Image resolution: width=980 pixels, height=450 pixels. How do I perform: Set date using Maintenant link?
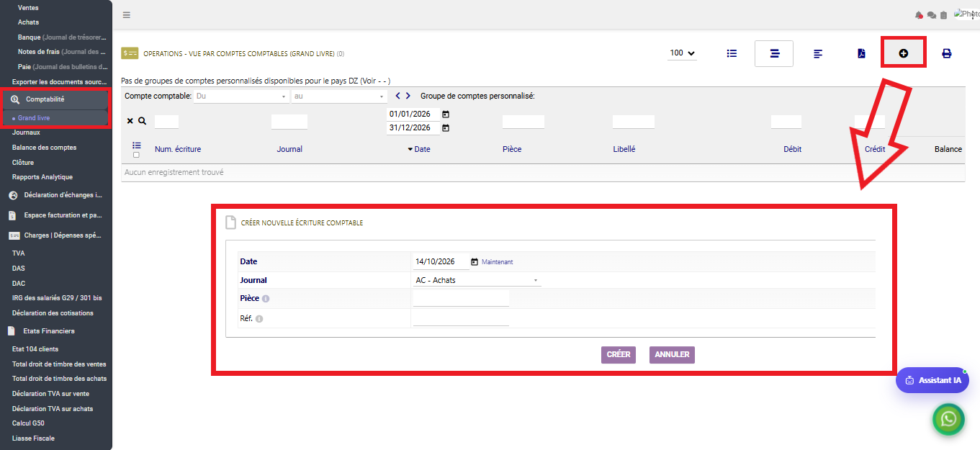tap(498, 262)
